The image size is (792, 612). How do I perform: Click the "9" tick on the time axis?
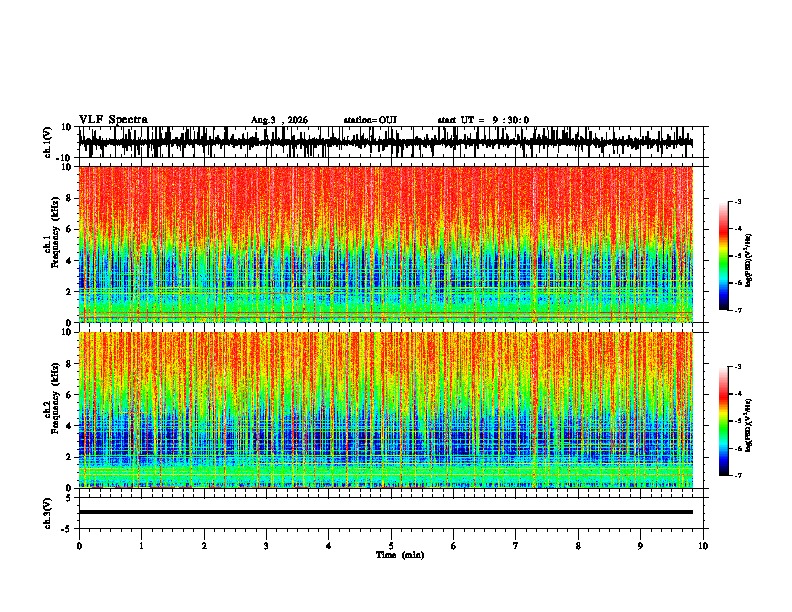click(x=640, y=546)
